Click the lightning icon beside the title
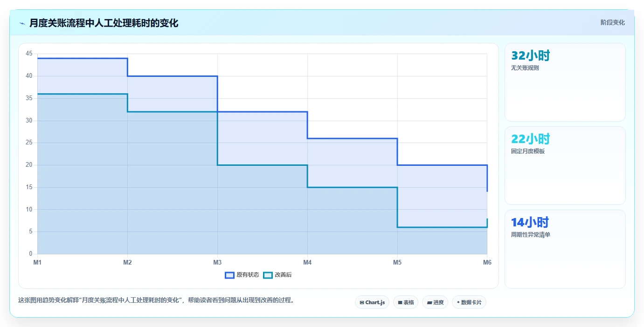The width and height of the screenshot is (644, 327). 22,23
